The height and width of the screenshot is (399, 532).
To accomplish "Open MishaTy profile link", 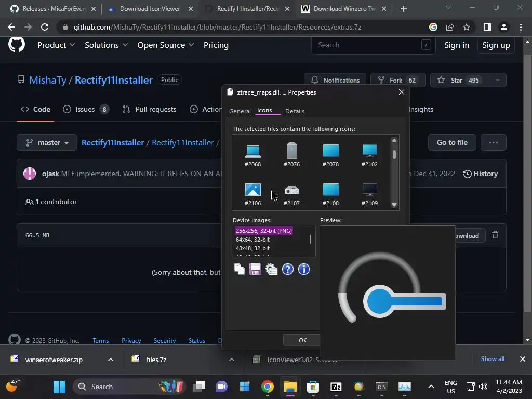I will coord(48,80).
